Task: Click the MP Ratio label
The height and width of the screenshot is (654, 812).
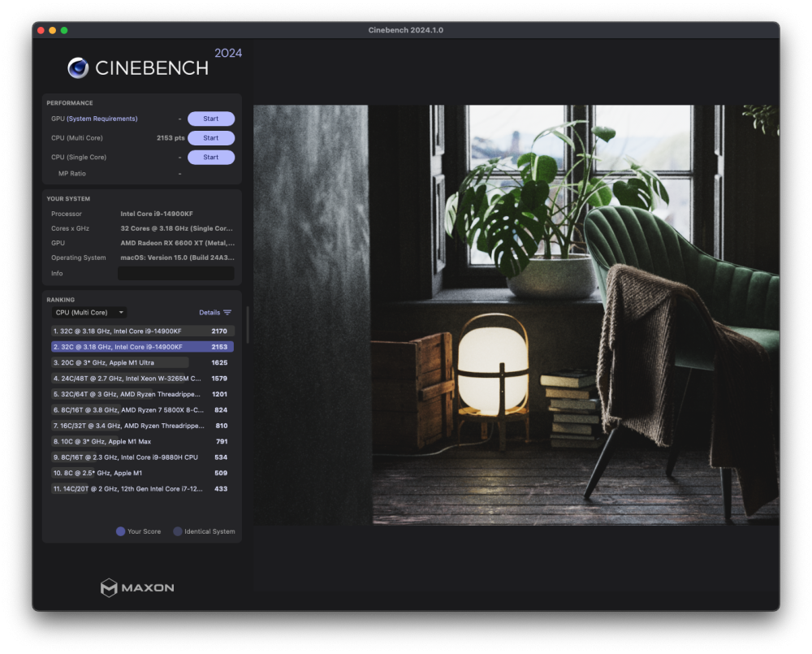Action: click(72, 174)
